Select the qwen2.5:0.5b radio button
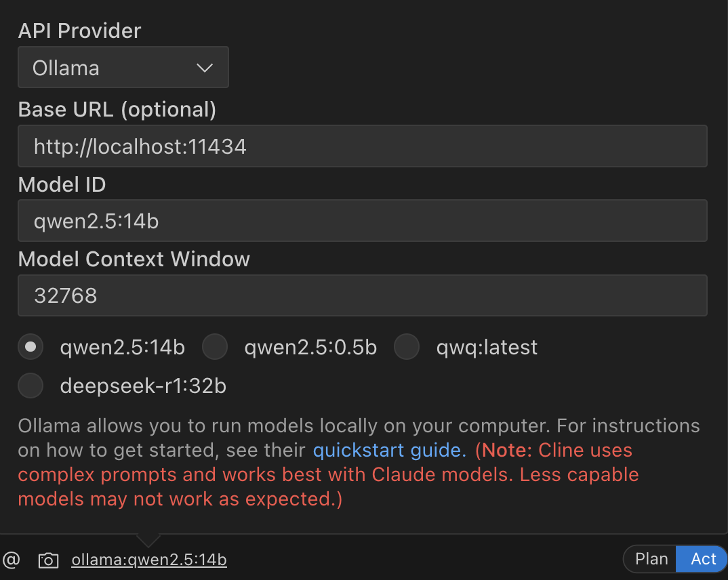Image resolution: width=728 pixels, height=580 pixels. pyautogui.click(x=215, y=347)
